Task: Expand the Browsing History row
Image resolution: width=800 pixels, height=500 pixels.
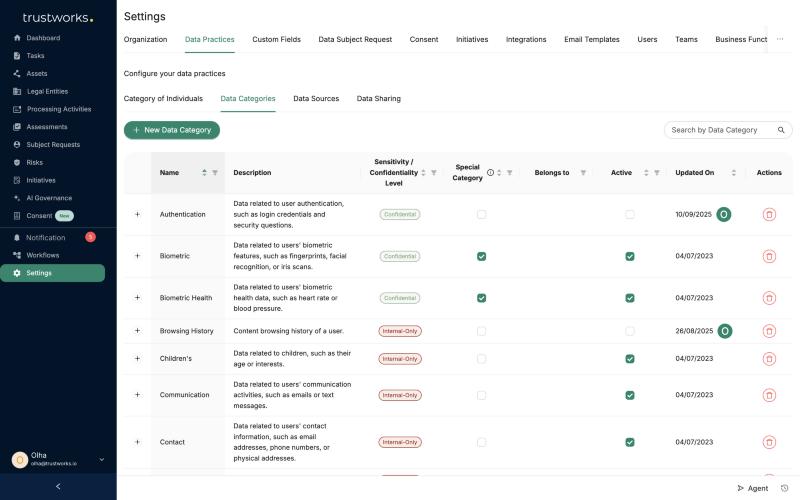Action: pyautogui.click(x=137, y=331)
